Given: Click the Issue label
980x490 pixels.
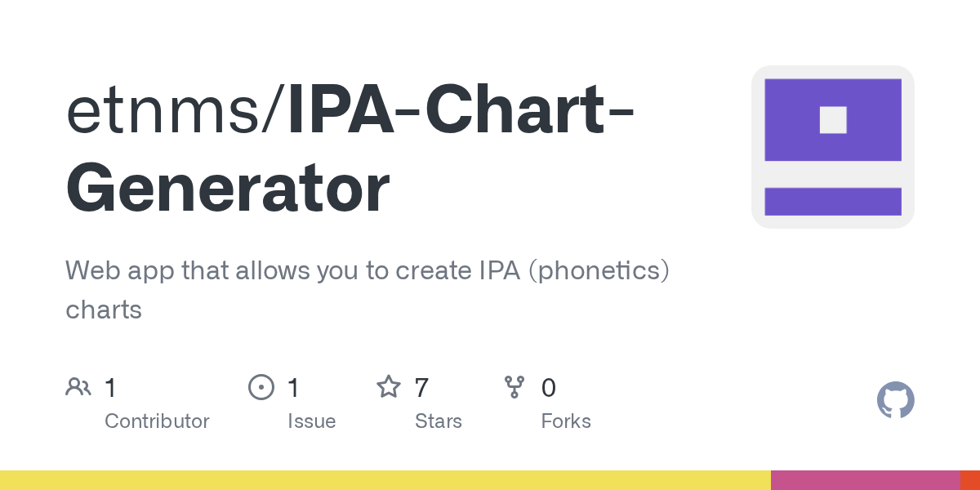Looking at the screenshot, I should (311, 421).
